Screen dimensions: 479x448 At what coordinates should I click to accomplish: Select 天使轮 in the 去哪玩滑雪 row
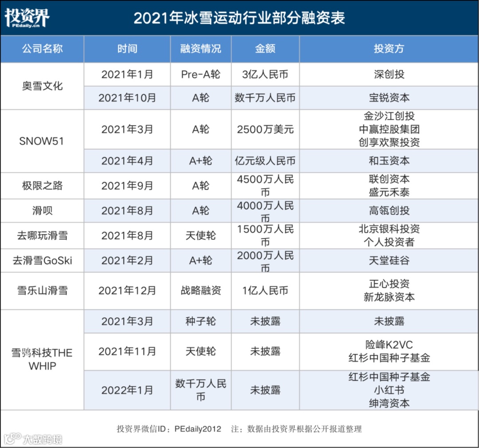[200, 236]
